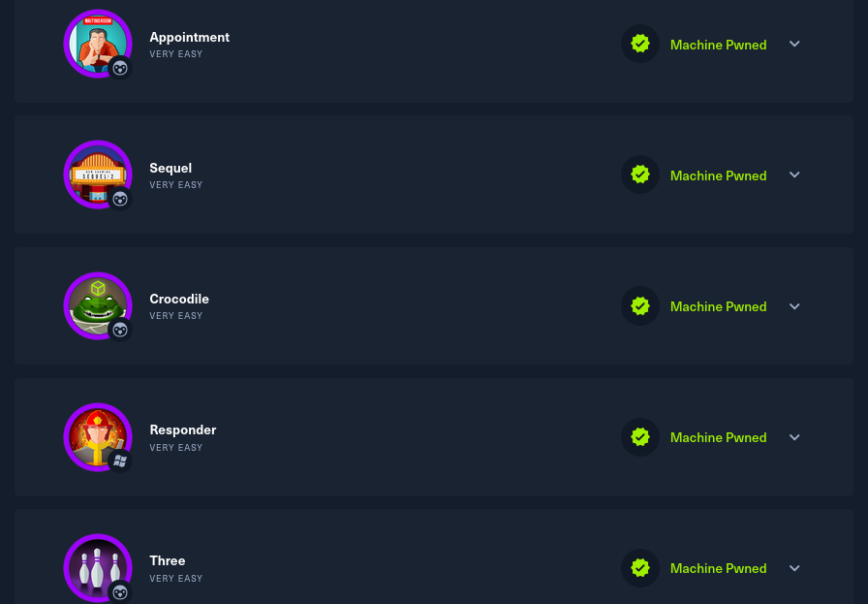Viewport: 868px width, 604px height.
Task: Expand the Responder machine row chevron
Action: click(x=794, y=437)
